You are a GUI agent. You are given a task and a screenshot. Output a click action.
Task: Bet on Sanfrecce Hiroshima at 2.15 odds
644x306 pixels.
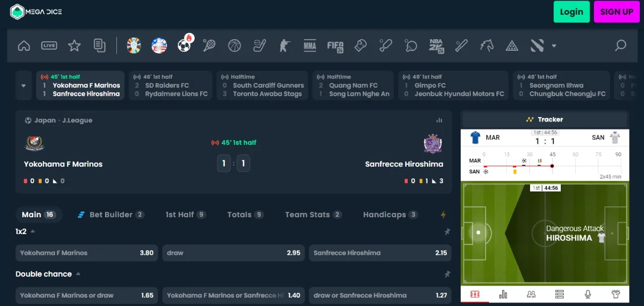(x=379, y=252)
